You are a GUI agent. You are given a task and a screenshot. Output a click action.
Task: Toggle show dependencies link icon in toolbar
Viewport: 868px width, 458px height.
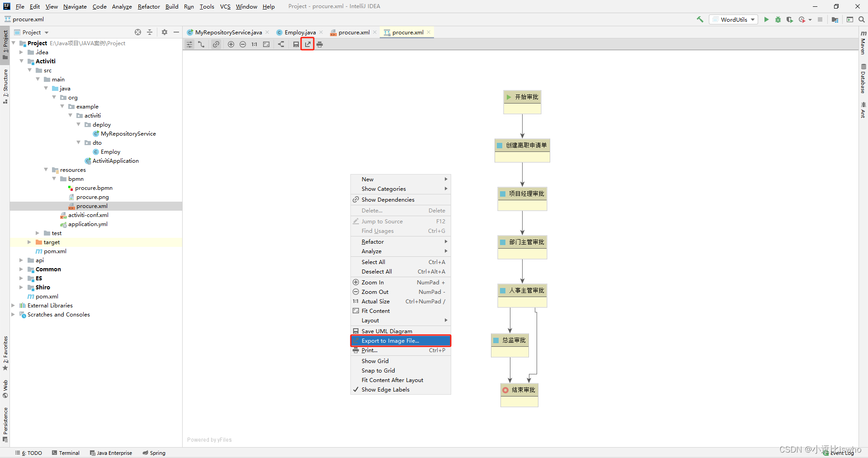[x=216, y=44]
